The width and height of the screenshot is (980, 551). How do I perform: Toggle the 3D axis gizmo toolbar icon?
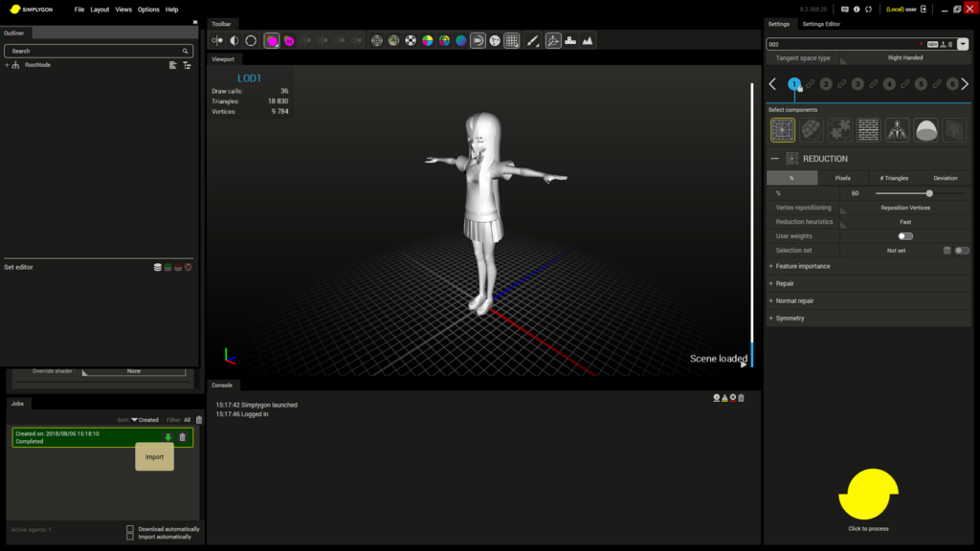tap(553, 40)
